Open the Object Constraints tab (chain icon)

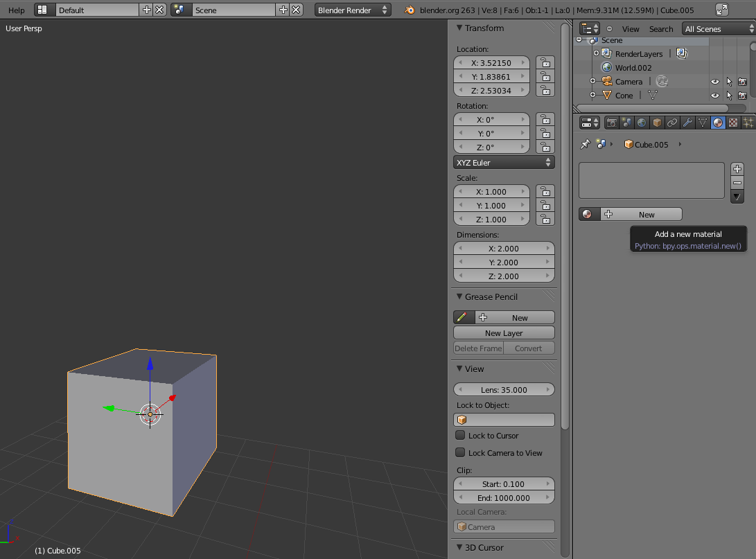(x=671, y=123)
